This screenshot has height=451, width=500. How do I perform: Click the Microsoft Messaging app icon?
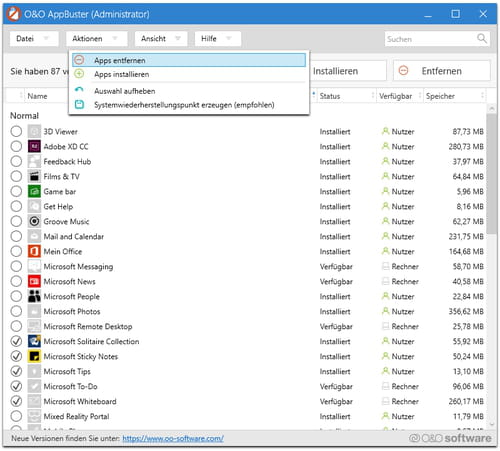click(34, 266)
